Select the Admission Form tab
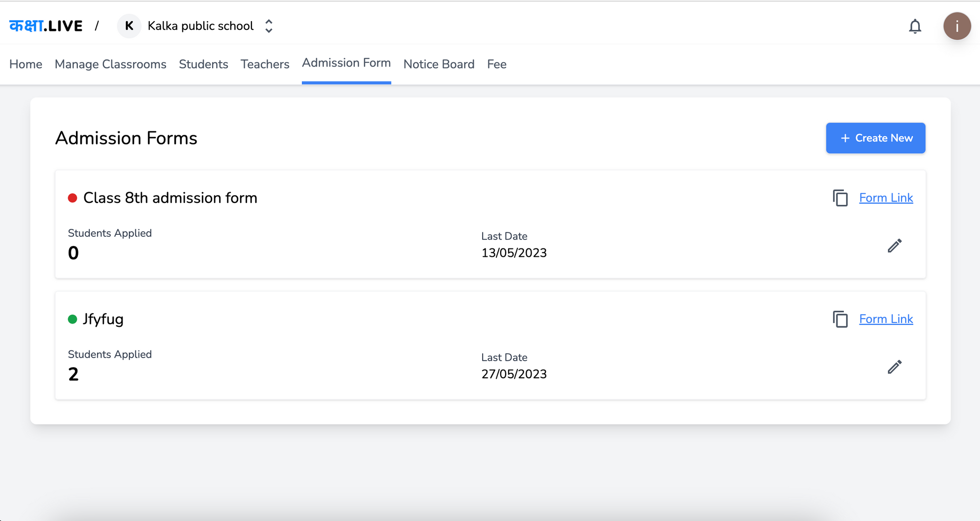980x521 pixels. 346,63
